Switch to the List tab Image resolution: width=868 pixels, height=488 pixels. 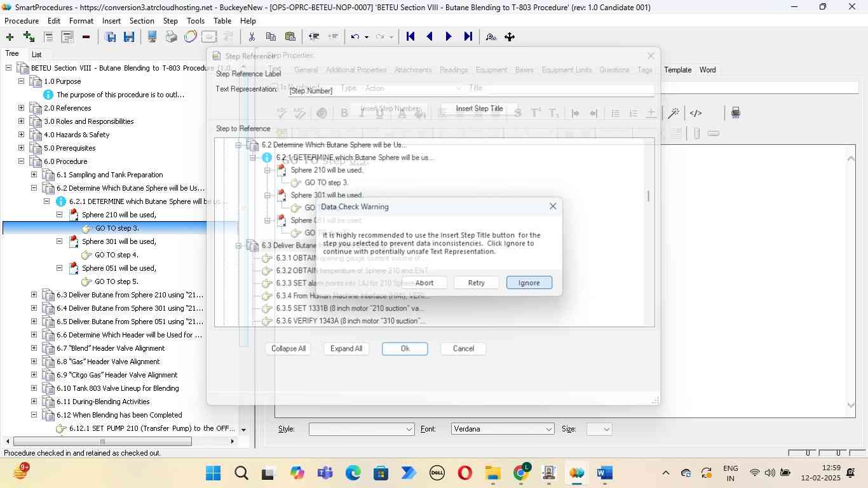(37, 55)
